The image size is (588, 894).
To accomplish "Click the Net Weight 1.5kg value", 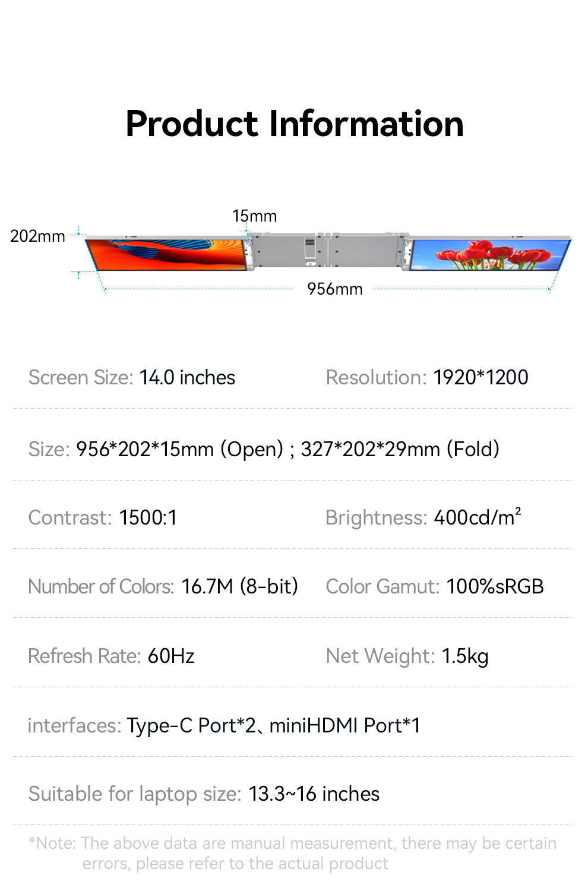I will [x=465, y=656].
